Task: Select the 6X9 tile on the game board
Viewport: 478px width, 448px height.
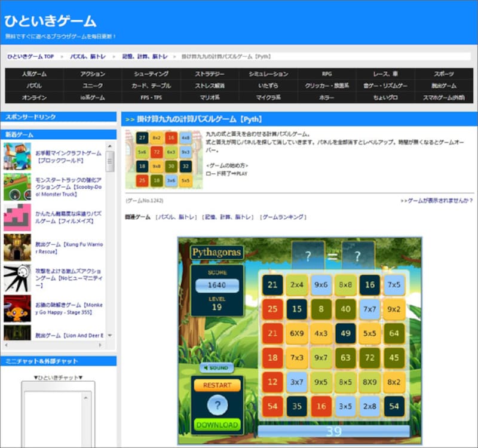Action: pos(296,333)
